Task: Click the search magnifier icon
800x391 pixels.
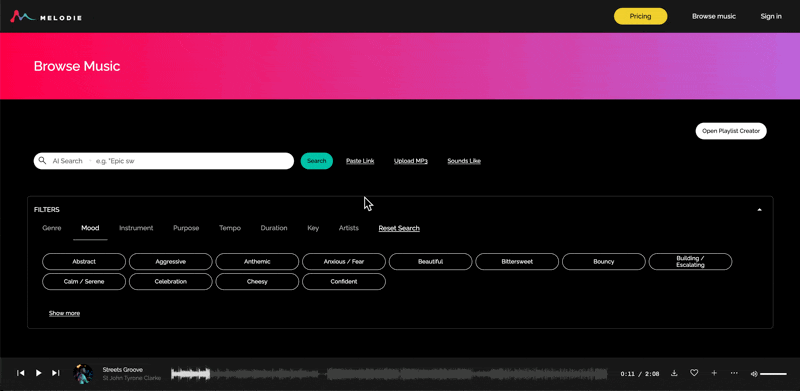Action: (43, 161)
